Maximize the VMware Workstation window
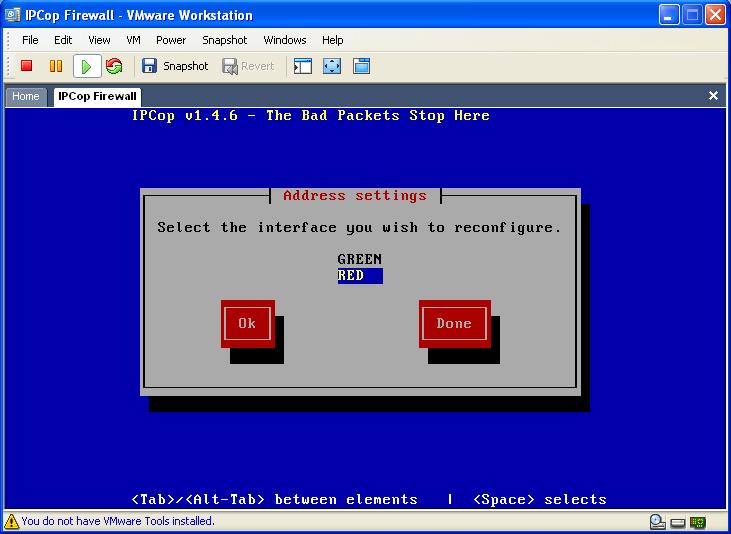The width and height of the screenshot is (731, 534). pos(692,15)
